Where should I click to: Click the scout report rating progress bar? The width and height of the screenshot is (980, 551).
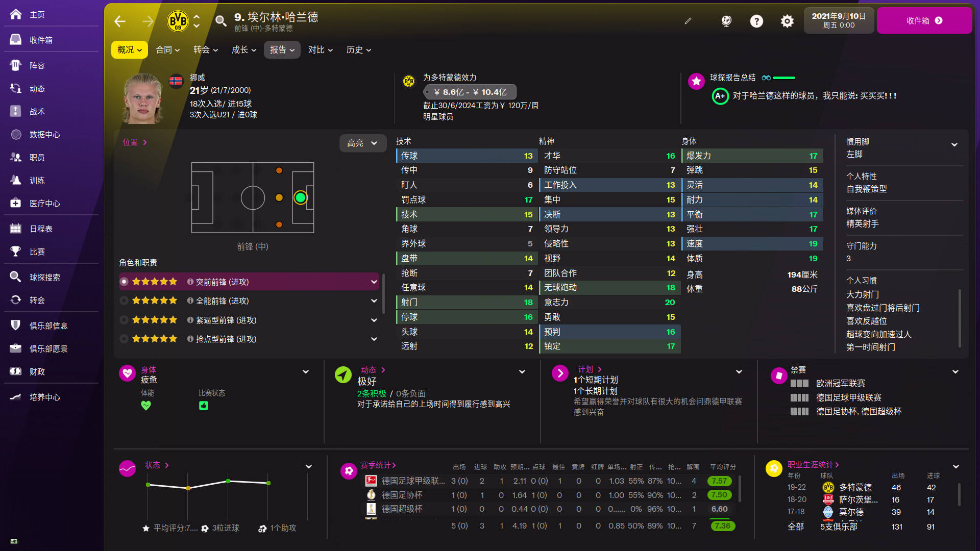(785, 78)
